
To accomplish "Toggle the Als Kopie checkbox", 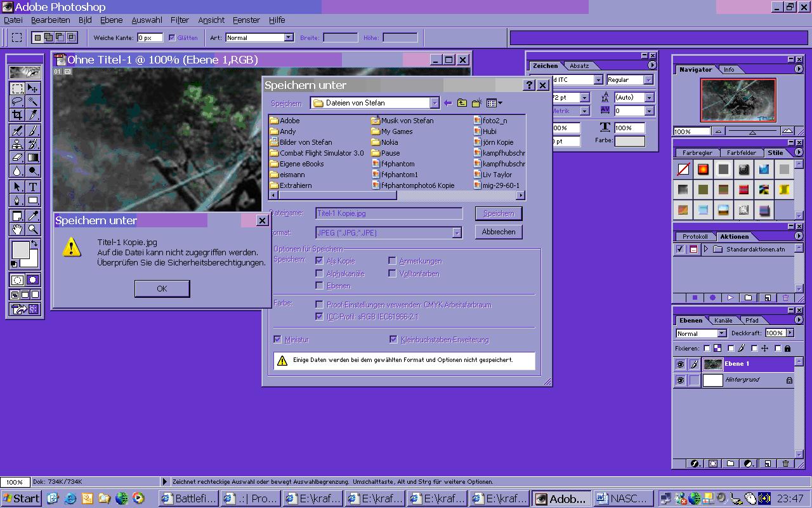I will [319, 261].
